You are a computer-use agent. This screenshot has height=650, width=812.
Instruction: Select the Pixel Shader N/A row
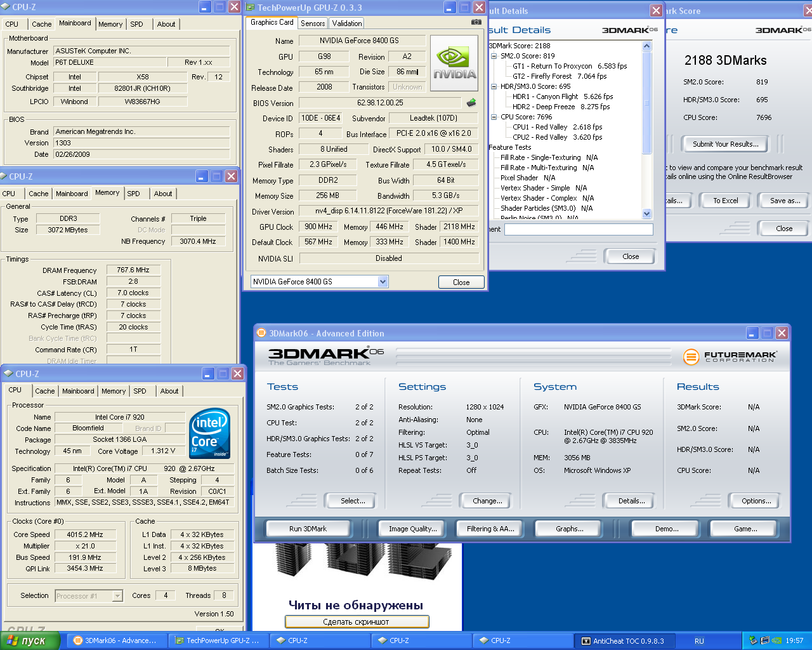pyautogui.click(x=528, y=178)
